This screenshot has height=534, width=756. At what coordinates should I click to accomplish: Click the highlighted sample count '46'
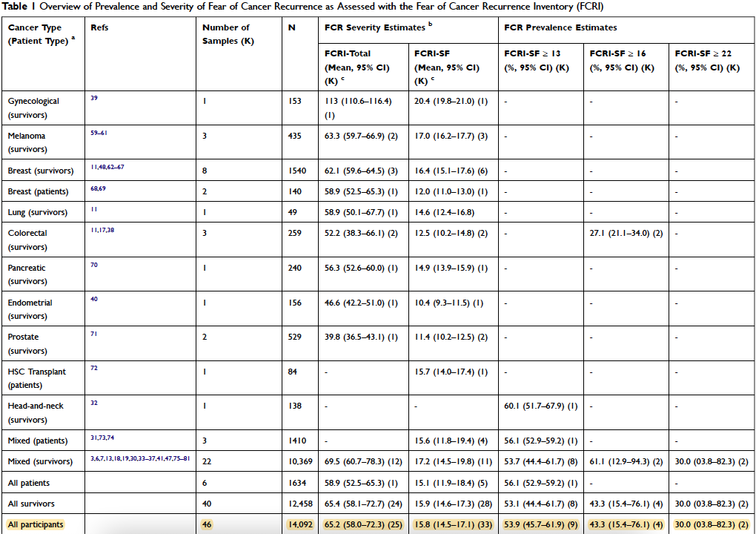[x=206, y=524]
